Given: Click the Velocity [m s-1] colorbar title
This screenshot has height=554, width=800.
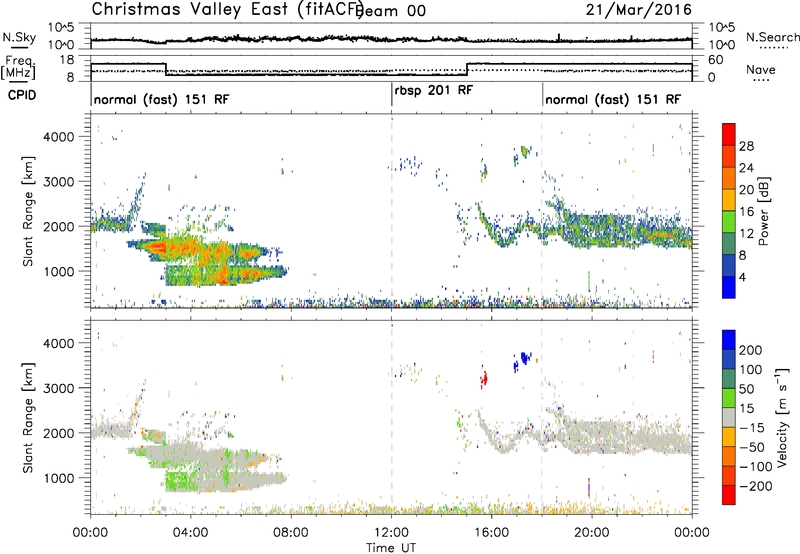Looking at the screenshot, I should (783, 418).
